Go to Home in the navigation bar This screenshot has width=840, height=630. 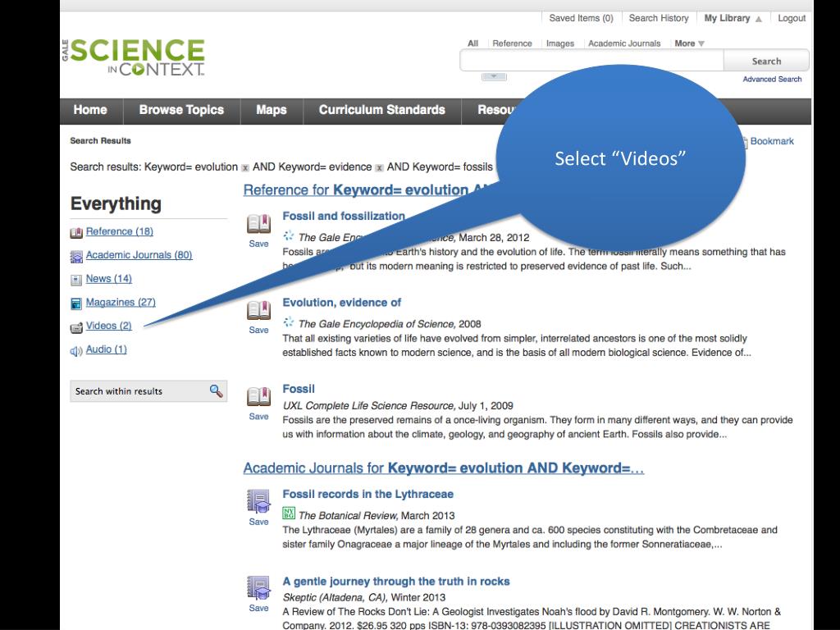90,111
